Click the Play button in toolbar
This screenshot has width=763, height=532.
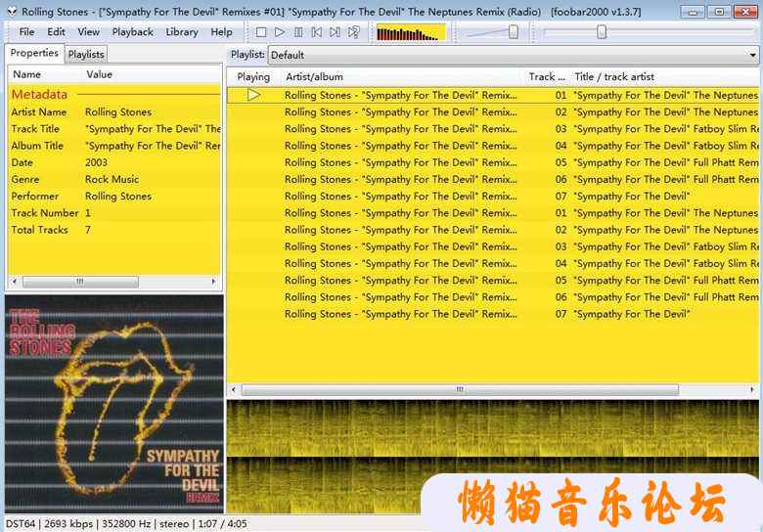[x=280, y=32]
